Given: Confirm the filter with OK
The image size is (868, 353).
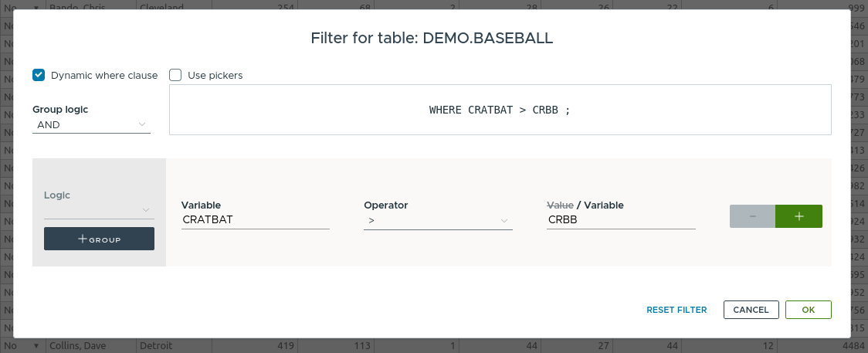Looking at the screenshot, I should pyautogui.click(x=808, y=310).
